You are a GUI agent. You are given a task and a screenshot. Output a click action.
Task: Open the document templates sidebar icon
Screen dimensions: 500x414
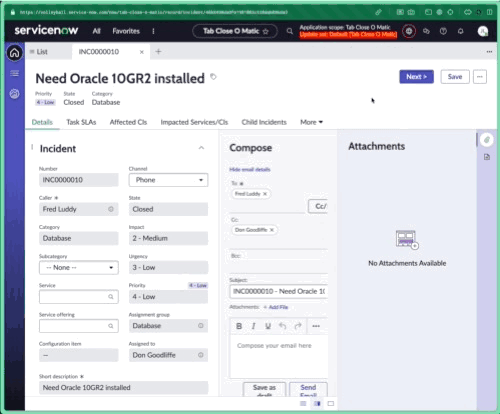coord(487,157)
